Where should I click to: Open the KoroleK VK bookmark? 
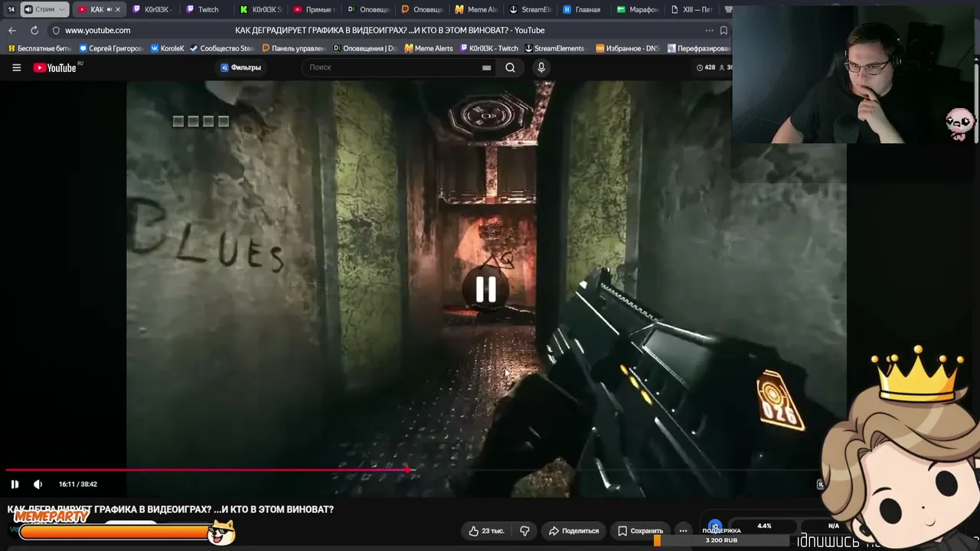point(168,48)
